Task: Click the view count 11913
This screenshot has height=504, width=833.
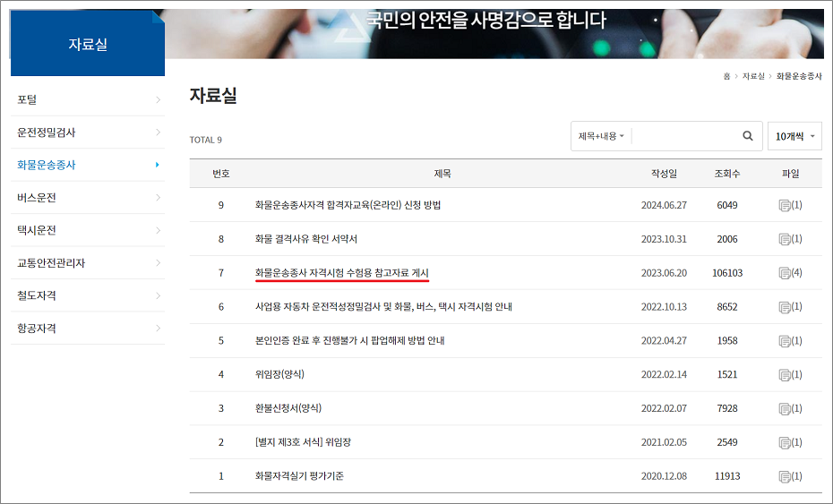Action: 727,476
